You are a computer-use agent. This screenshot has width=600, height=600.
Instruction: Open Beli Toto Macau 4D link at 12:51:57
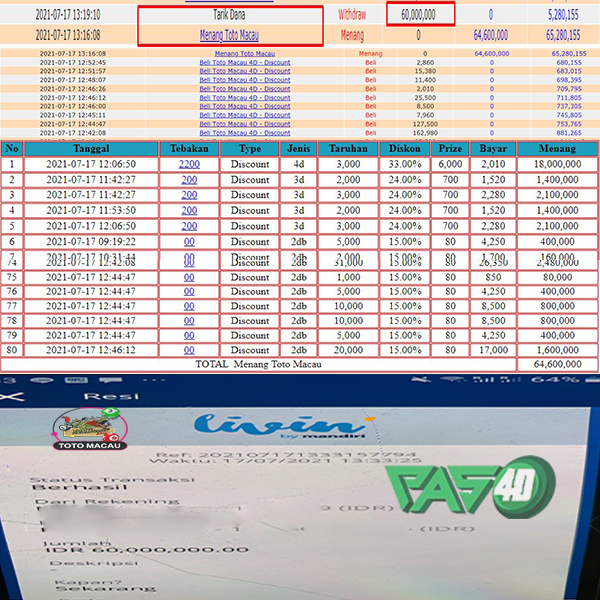[245, 71]
